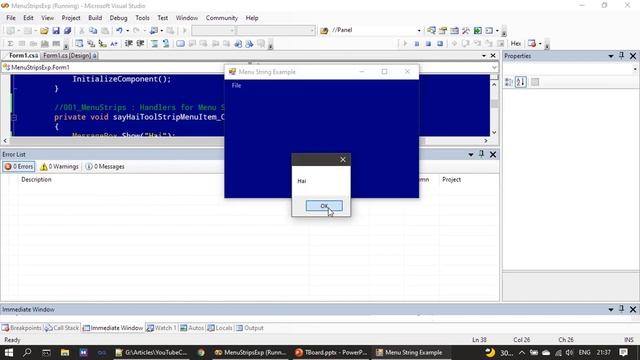Select Alphabetical sort in Properties panel
Image resolution: width=640 pixels, height=360 pixels.
click(x=521, y=82)
